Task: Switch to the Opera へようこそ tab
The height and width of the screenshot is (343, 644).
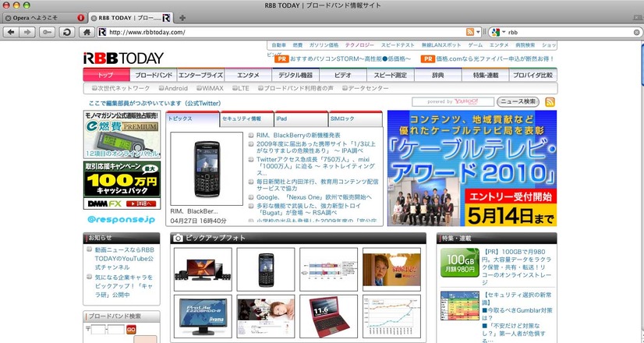Action: click(39, 17)
